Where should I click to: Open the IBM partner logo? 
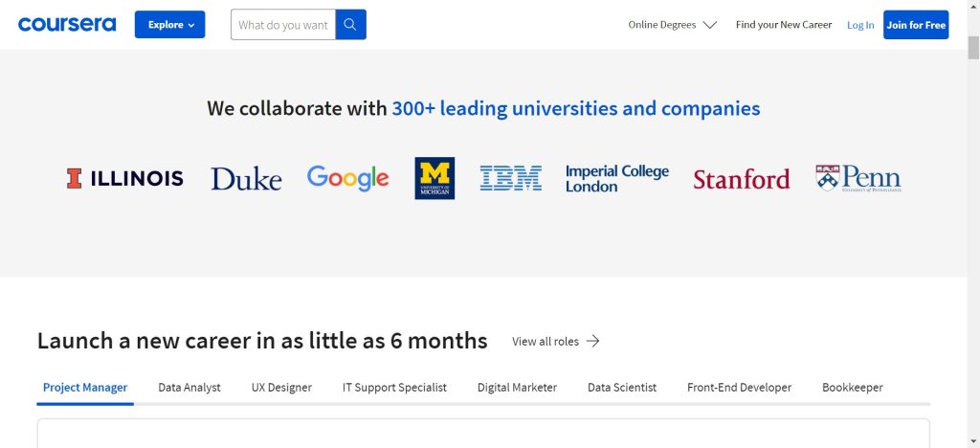(510, 178)
